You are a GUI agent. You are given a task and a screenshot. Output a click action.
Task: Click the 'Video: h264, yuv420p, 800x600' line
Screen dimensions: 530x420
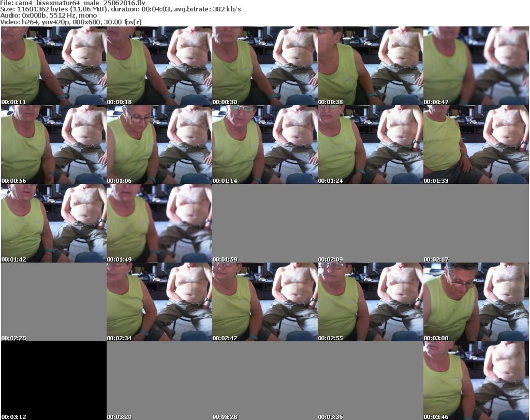pos(70,22)
